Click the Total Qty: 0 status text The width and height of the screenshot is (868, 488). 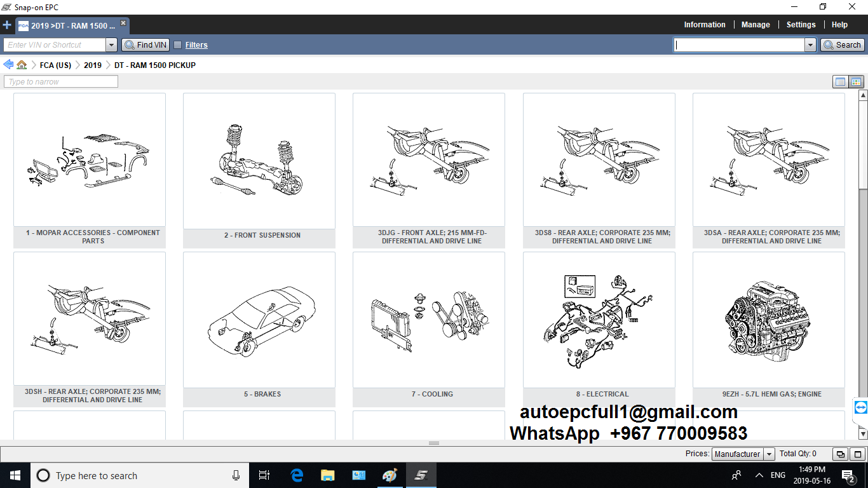click(798, 454)
